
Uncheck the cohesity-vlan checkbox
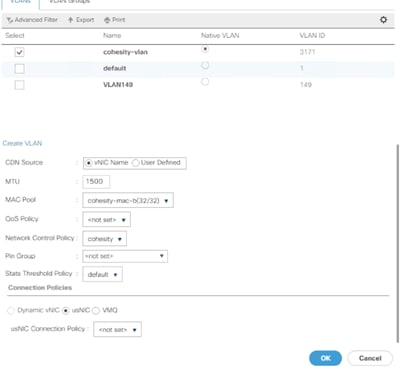tap(19, 52)
